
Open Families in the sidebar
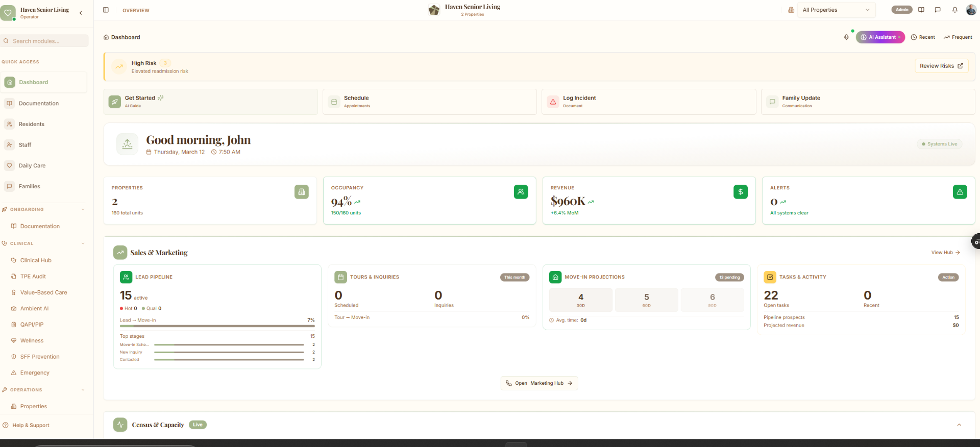tap(43, 186)
